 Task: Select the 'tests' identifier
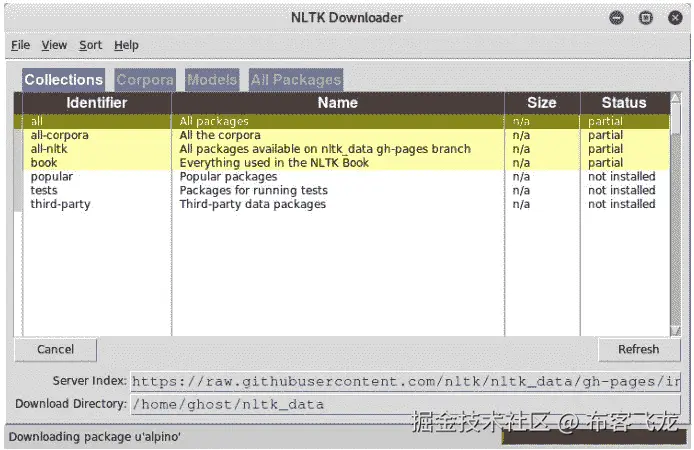point(44,190)
